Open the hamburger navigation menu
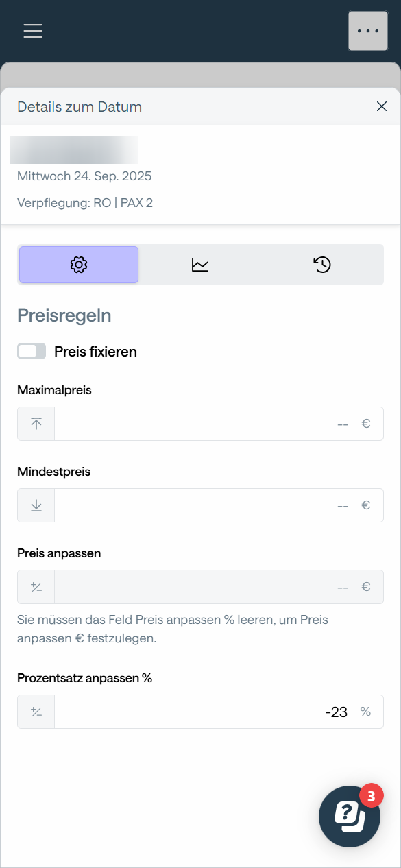401x868 pixels. coord(33,31)
